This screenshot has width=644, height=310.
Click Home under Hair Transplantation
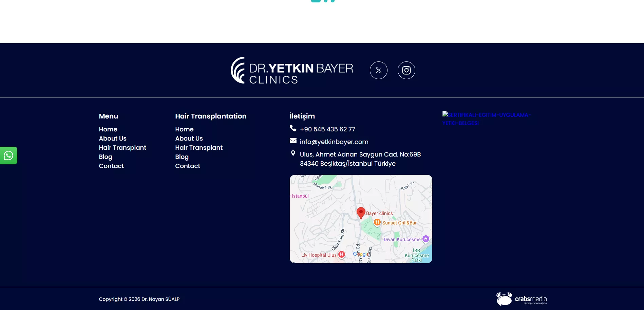pyautogui.click(x=184, y=129)
